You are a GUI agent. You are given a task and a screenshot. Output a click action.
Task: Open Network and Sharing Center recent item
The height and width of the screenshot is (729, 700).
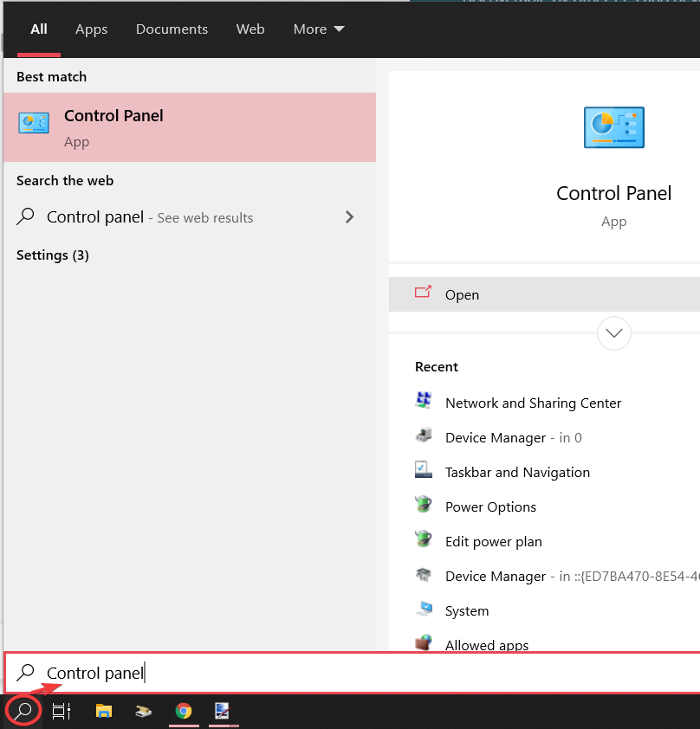pyautogui.click(x=533, y=403)
